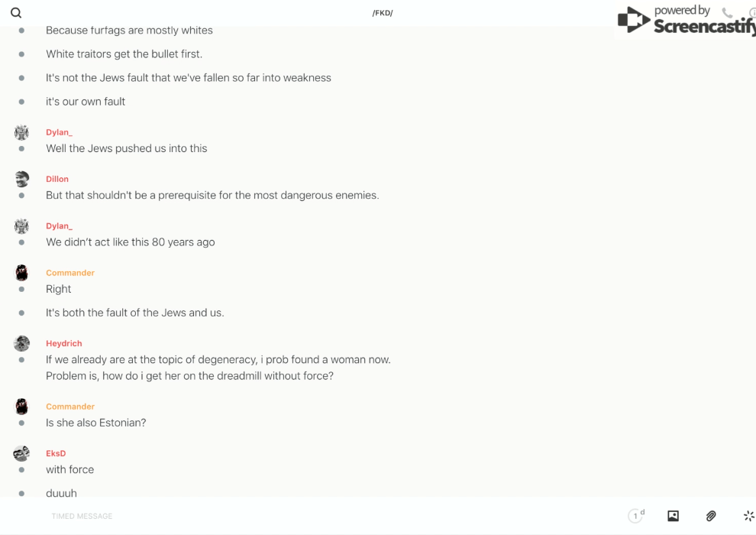Click the EksD username label
The height and width of the screenshot is (535, 756).
(x=56, y=453)
